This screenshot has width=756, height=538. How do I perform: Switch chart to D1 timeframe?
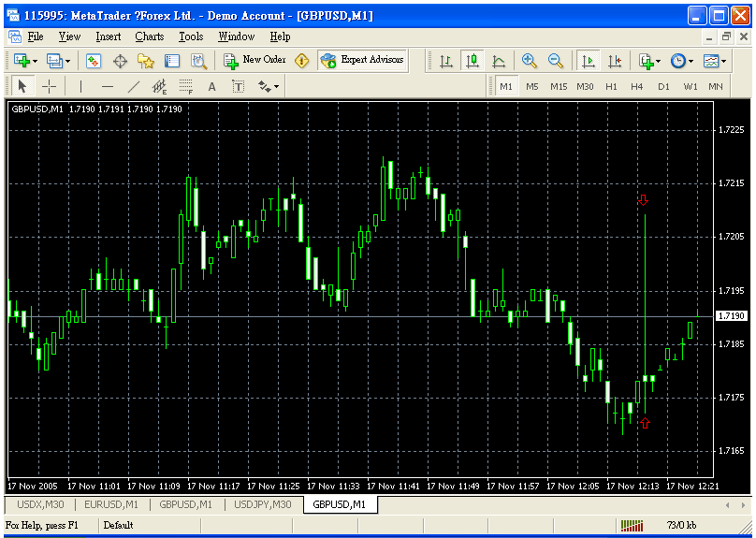[663, 87]
